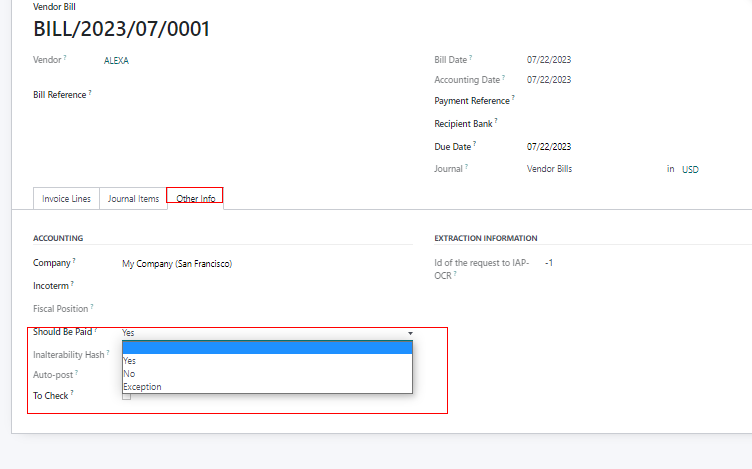Click the help mark beside To Check
The height and width of the screenshot is (469, 752).
click(x=73, y=393)
